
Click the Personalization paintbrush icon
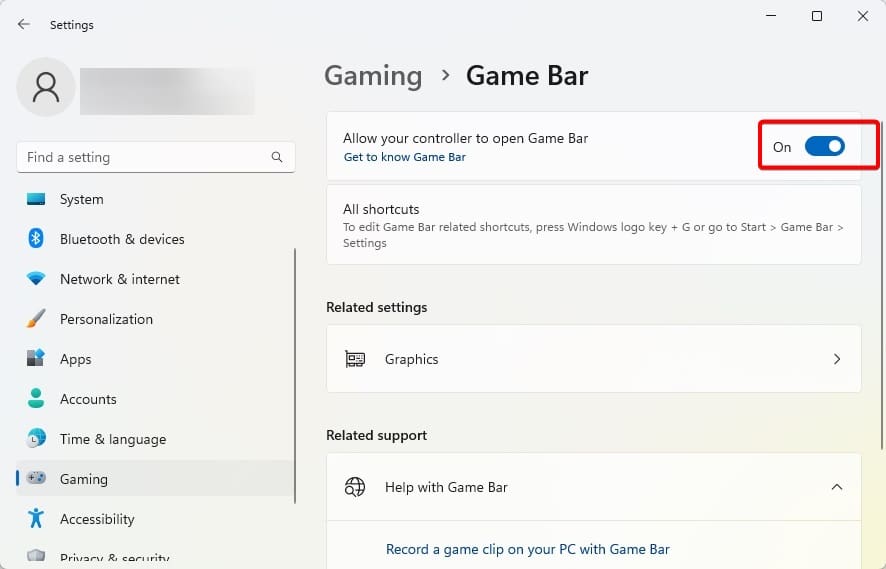[36, 319]
